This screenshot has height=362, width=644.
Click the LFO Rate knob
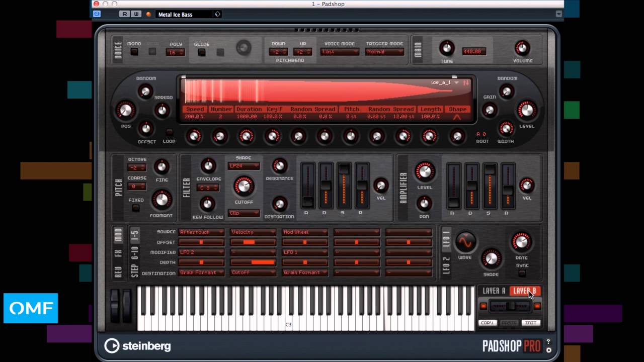click(x=521, y=242)
